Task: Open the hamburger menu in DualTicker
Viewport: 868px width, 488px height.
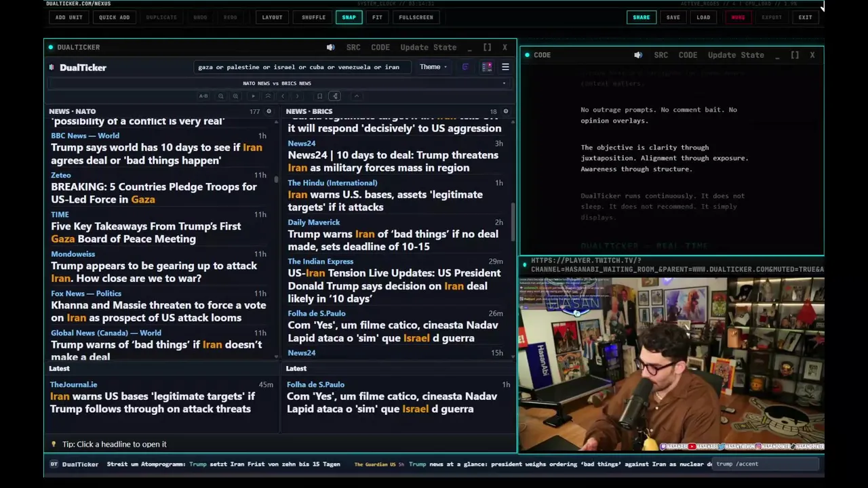Action: tap(505, 67)
